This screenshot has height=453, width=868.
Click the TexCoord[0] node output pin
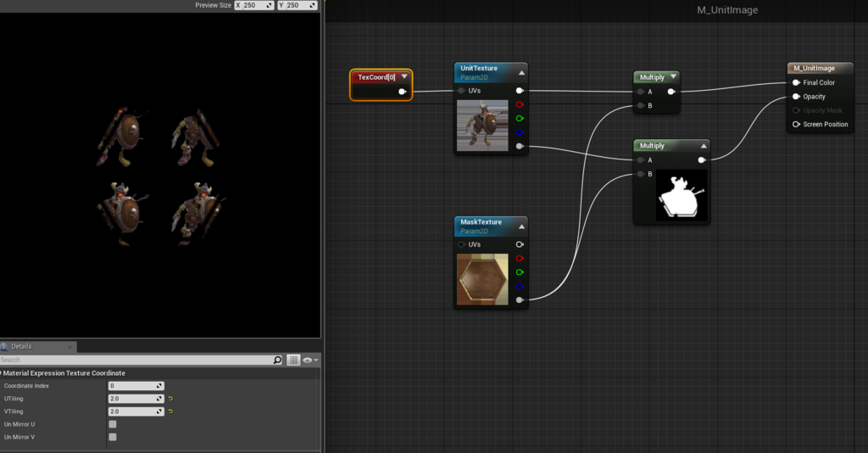403,92
